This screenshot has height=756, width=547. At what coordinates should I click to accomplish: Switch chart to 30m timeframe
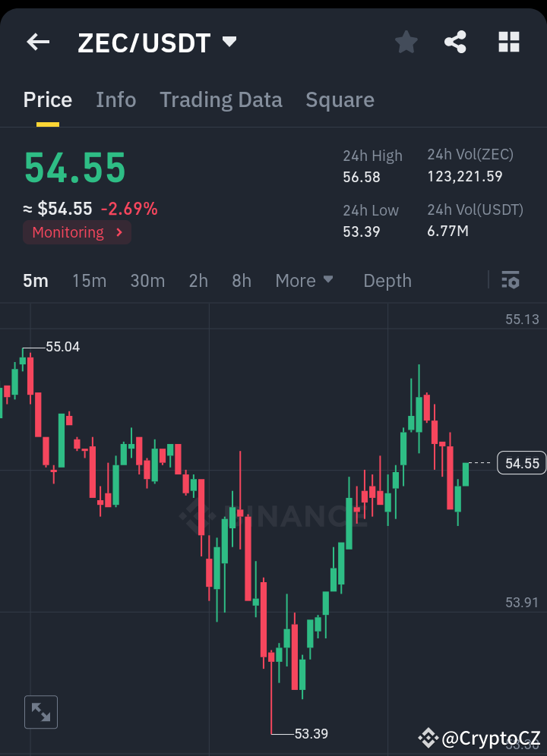click(147, 280)
